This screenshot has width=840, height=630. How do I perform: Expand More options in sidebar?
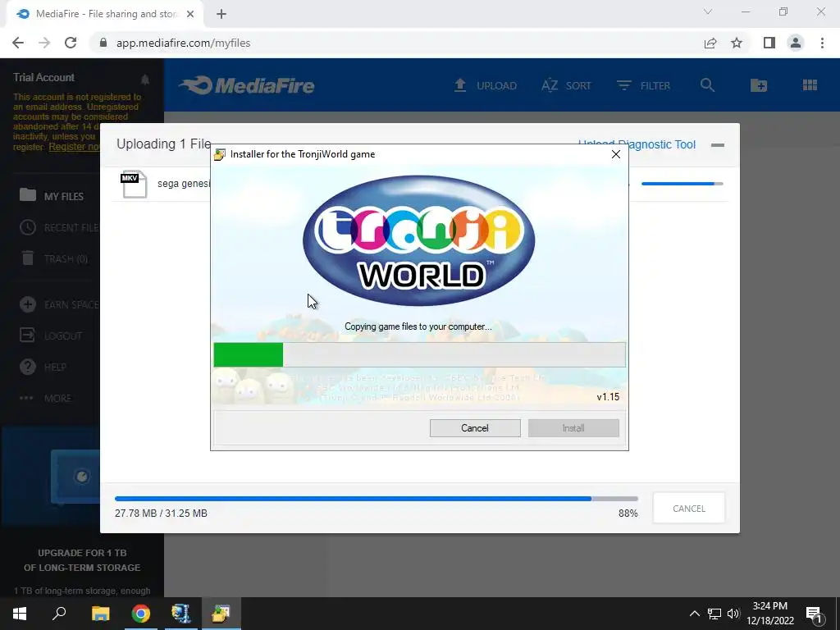coord(45,398)
